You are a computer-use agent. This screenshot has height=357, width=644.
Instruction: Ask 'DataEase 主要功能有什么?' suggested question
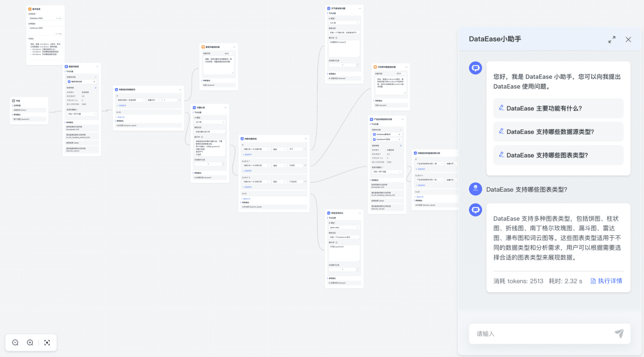pyautogui.click(x=558, y=108)
